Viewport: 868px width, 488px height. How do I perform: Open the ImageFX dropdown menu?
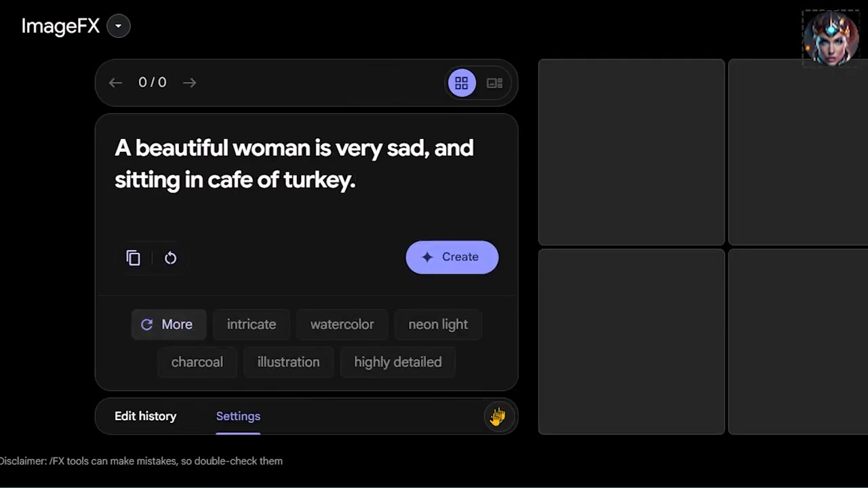point(118,26)
